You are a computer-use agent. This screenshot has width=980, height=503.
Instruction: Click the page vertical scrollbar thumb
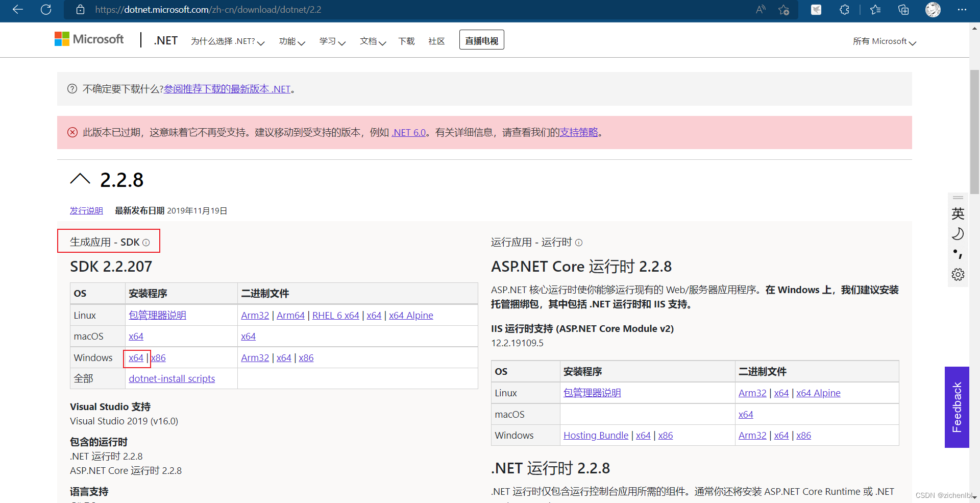974,132
